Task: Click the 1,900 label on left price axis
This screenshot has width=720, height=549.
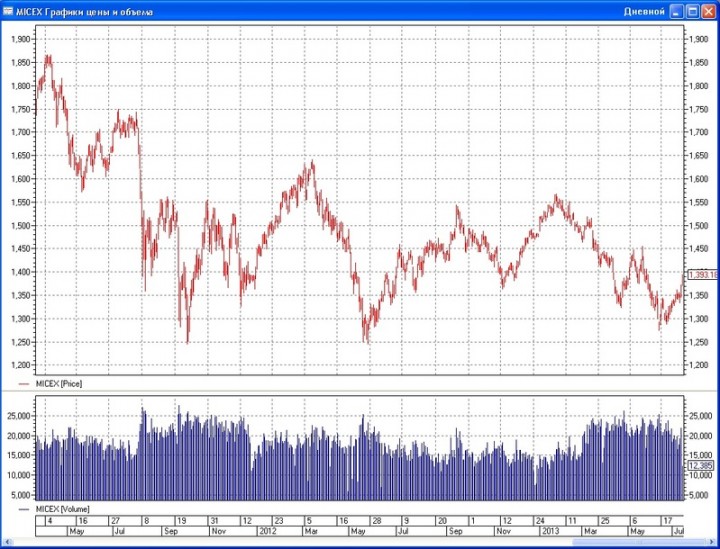Action: [x=21, y=39]
